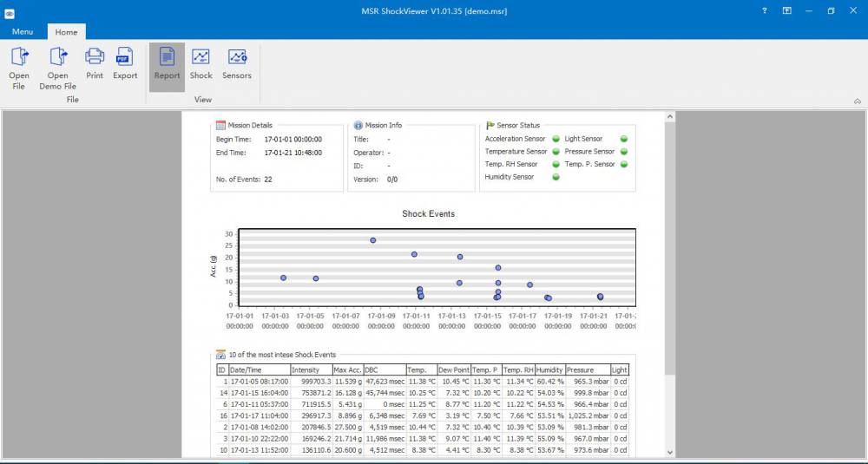Click the Mission Details calendar icon

[x=220, y=126]
